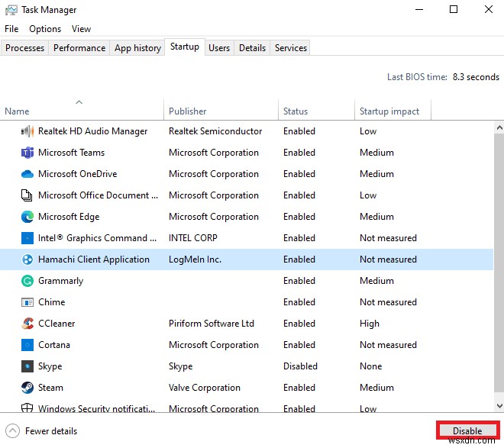
Task: Click the CCleaner icon
Action: (x=27, y=324)
